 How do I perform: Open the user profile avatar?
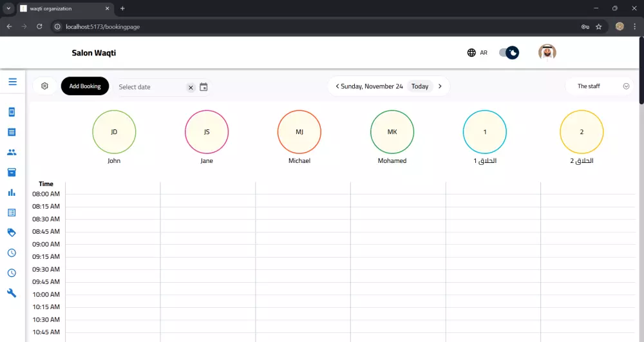[547, 53]
